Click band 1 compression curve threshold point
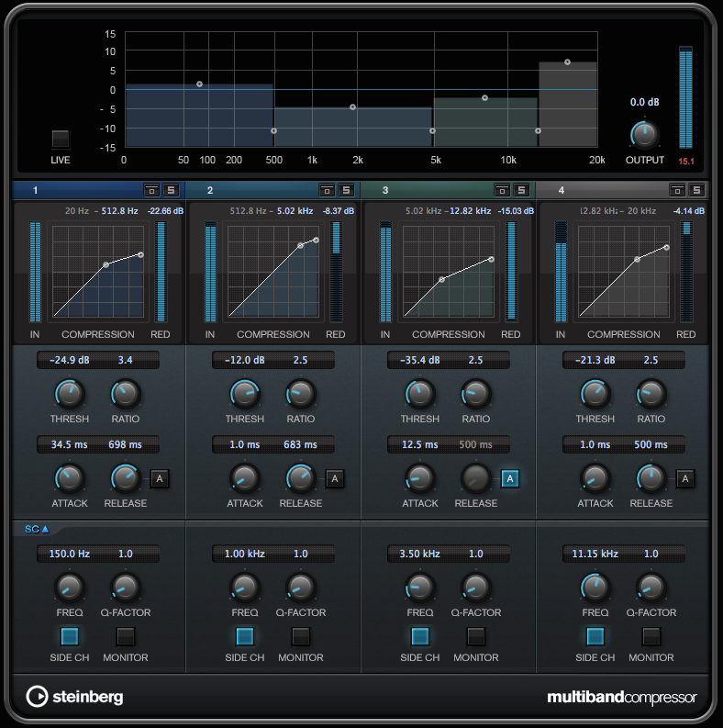This screenshot has height=728, width=723. click(x=106, y=264)
